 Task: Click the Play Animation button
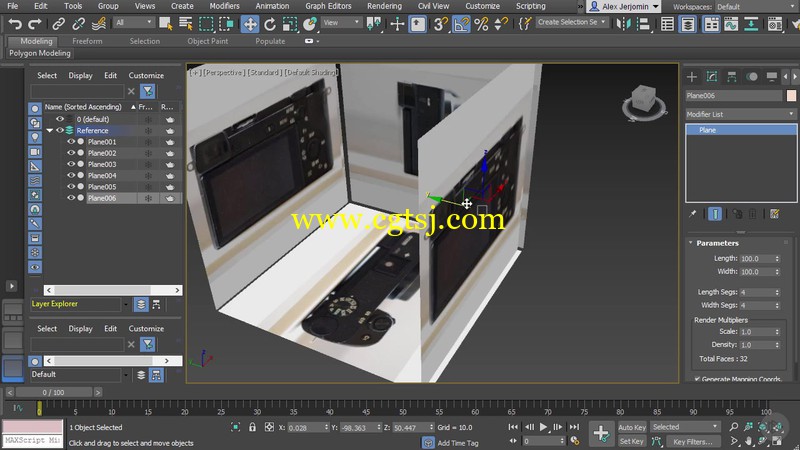[x=544, y=427]
